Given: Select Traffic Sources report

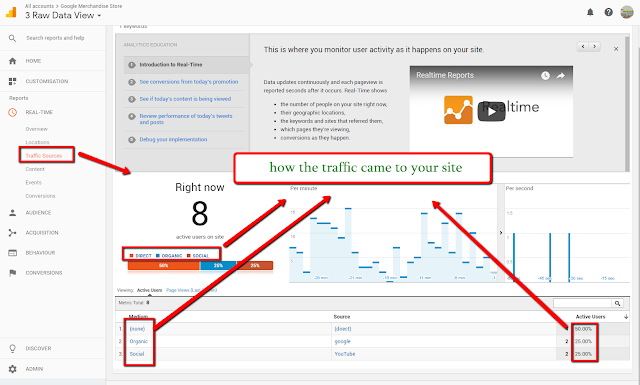Looking at the screenshot, I should pyautogui.click(x=44, y=156).
